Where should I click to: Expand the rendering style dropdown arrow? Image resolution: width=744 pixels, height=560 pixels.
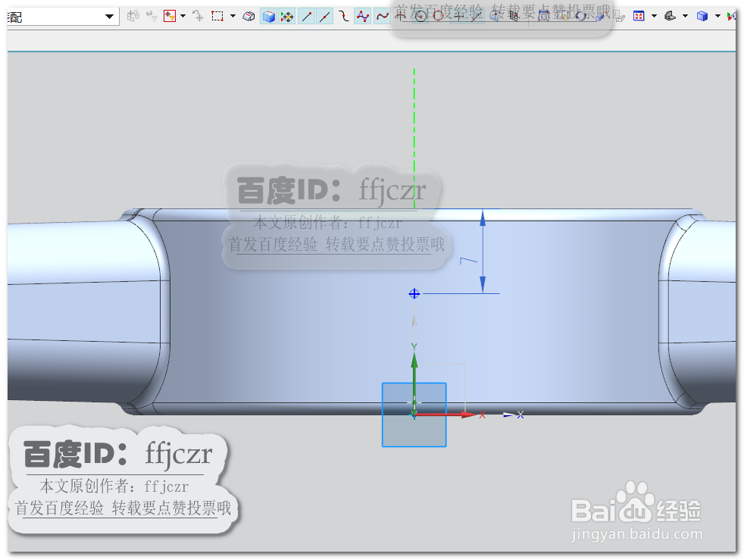point(717,16)
